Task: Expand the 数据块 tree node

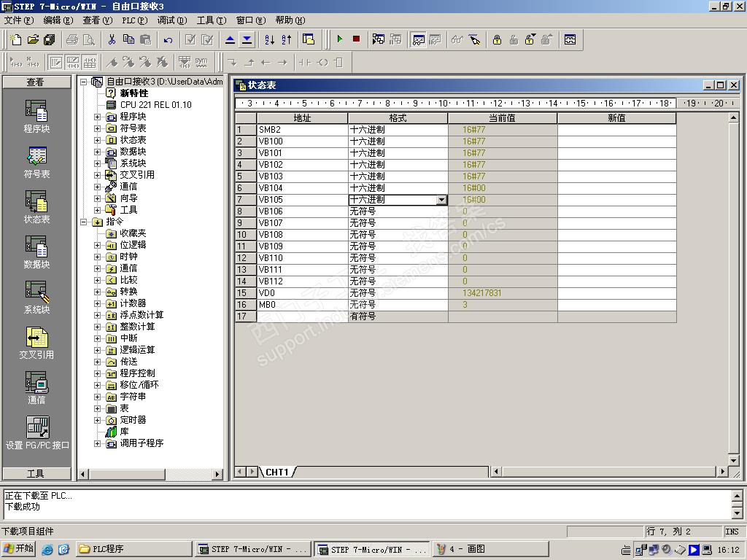Action: click(x=97, y=152)
